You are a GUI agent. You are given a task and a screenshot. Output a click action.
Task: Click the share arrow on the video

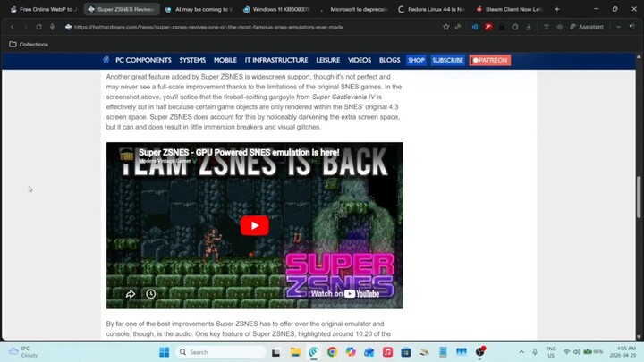click(x=131, y=294)
